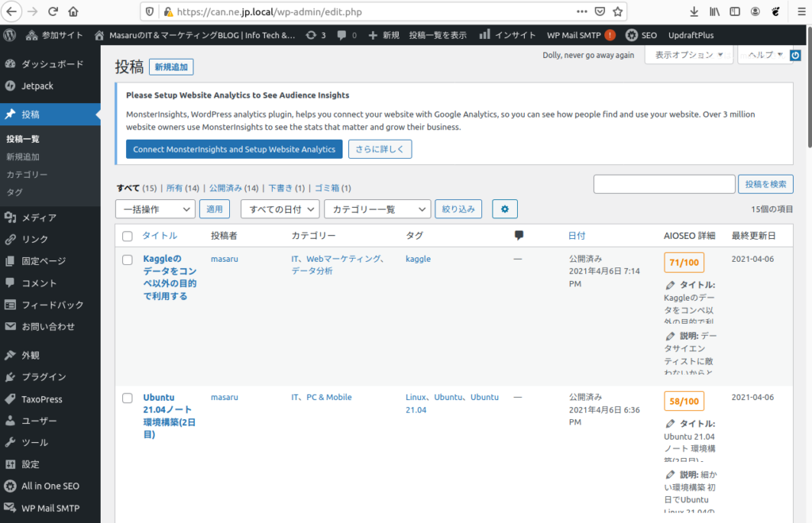Screen dimensions: 812x523
Task: Open メディア in the sidebar menu
Action: [x=39, y=217]
